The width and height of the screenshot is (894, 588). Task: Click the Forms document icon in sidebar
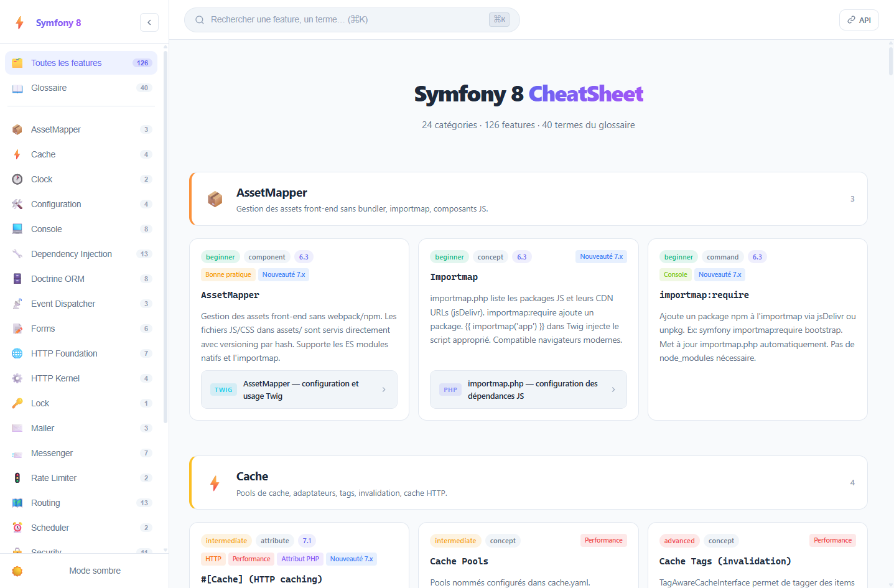point(17,329)
